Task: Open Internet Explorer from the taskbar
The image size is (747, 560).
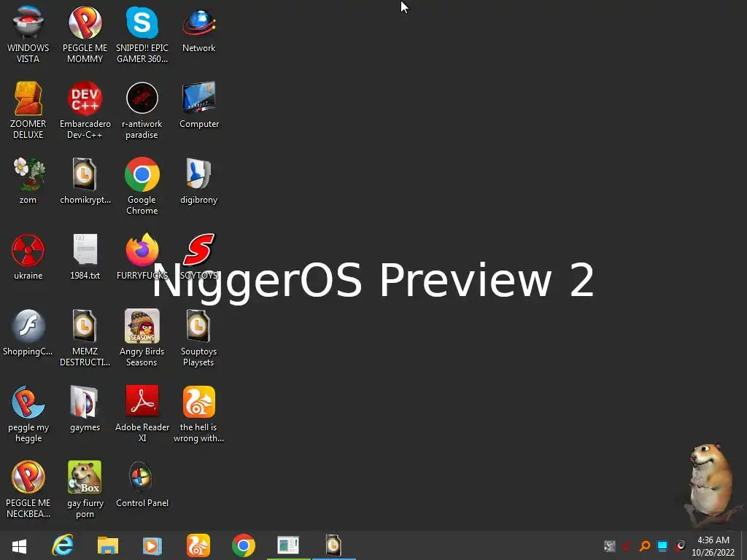Action: (x=63, y=545)
